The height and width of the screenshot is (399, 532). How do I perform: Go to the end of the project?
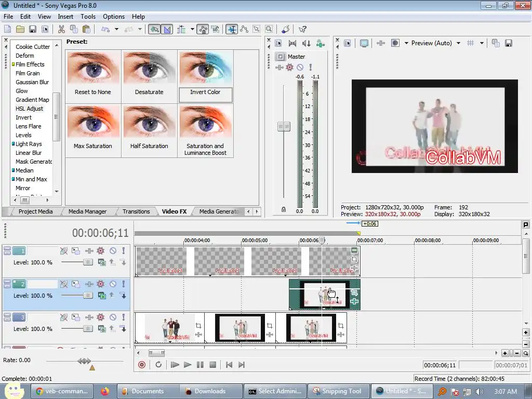242,365
